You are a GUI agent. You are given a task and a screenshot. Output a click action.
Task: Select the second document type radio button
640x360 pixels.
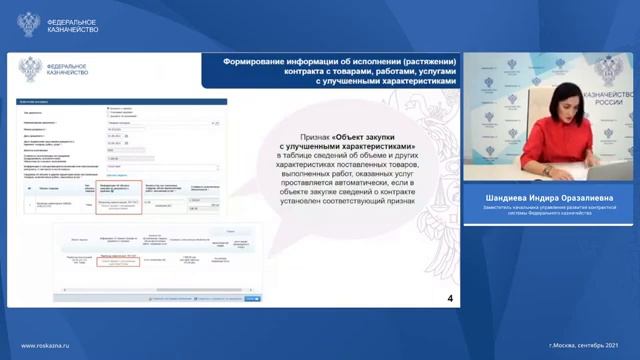(x=108, y=112)
